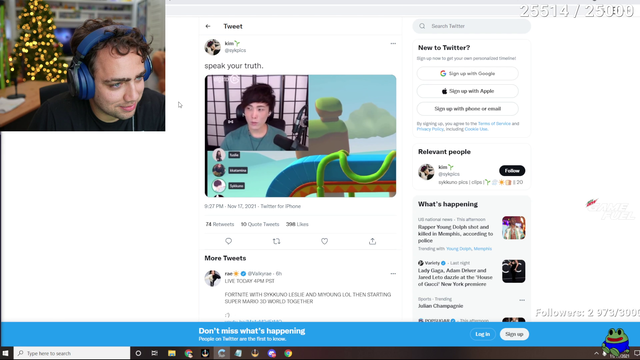Open the Young Dolph trending link
Viewport: 640px width, 360px height.
[458, 249]
